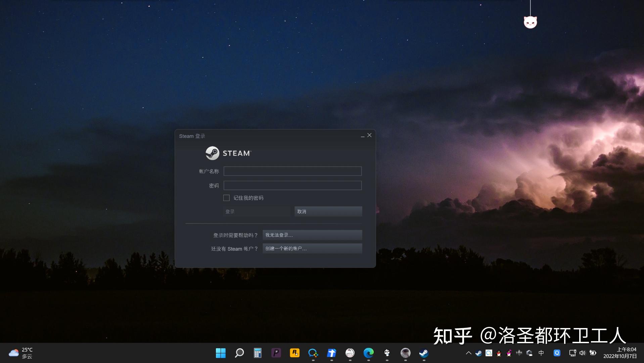The height and width of the screenshot is (363, 644).
Task: Click the 登录 button
Action: point(257,211)
